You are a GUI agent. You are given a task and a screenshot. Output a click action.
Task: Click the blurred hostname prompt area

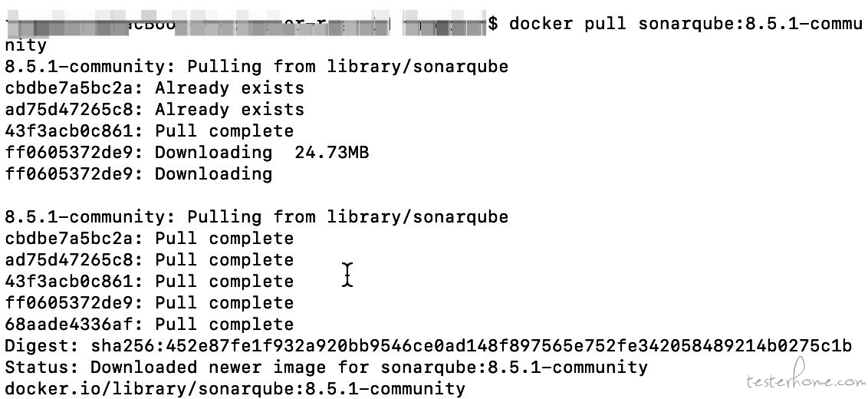tap(246, 25)
